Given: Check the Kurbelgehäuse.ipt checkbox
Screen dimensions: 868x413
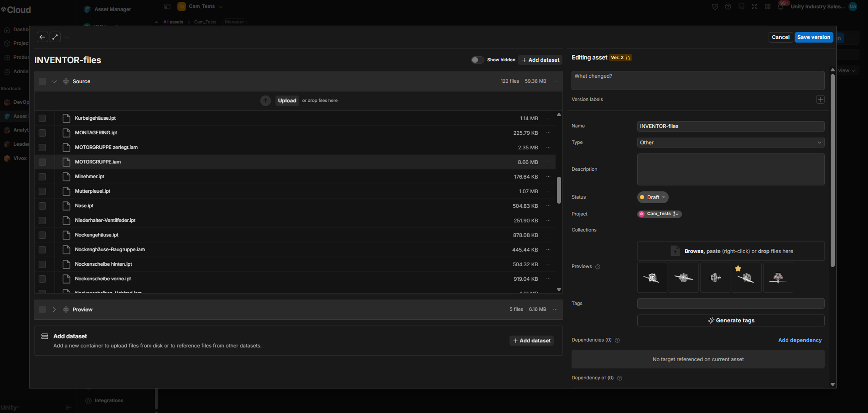Looking at the screenshot, I should click(x=42, y=118).
